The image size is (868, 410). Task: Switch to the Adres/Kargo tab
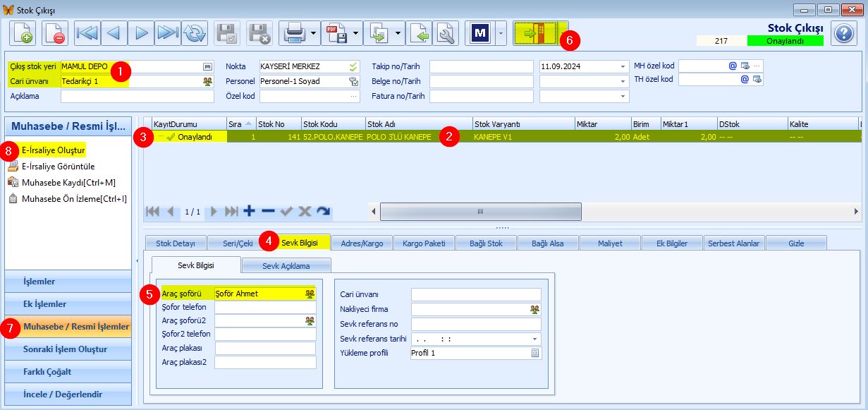pyautogui.click(x=362, y=243)
